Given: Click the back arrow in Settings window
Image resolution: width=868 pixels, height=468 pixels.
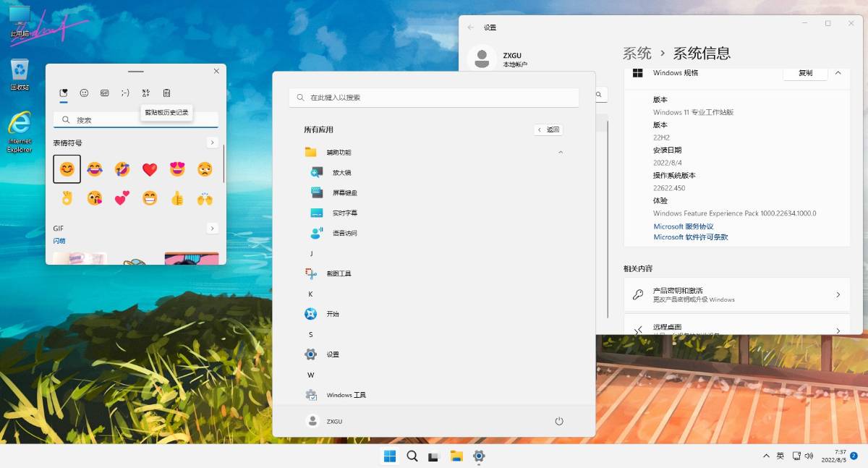Looking at the screenshot, I should click(x=471, y=27).
